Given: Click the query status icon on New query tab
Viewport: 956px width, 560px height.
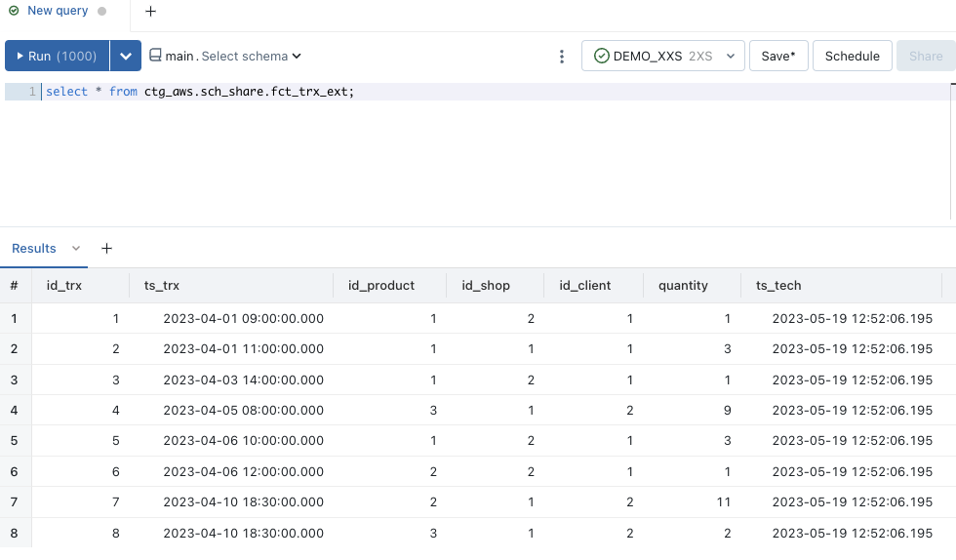Looking at the screenshot, I should coord(14,12).
